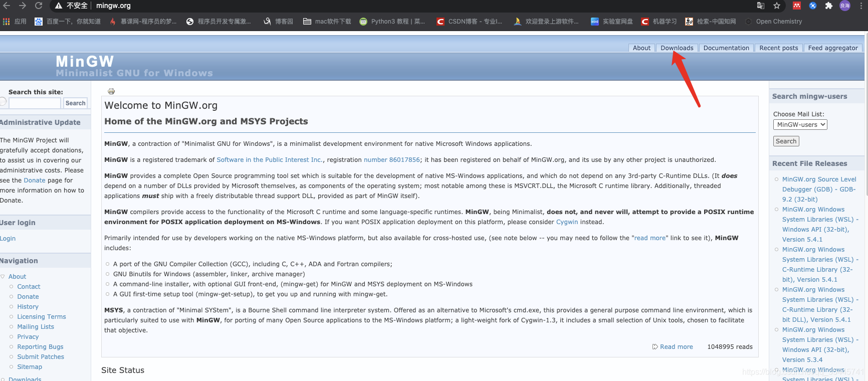Open the MinGW-users mail list dropdown

point(800,124)
